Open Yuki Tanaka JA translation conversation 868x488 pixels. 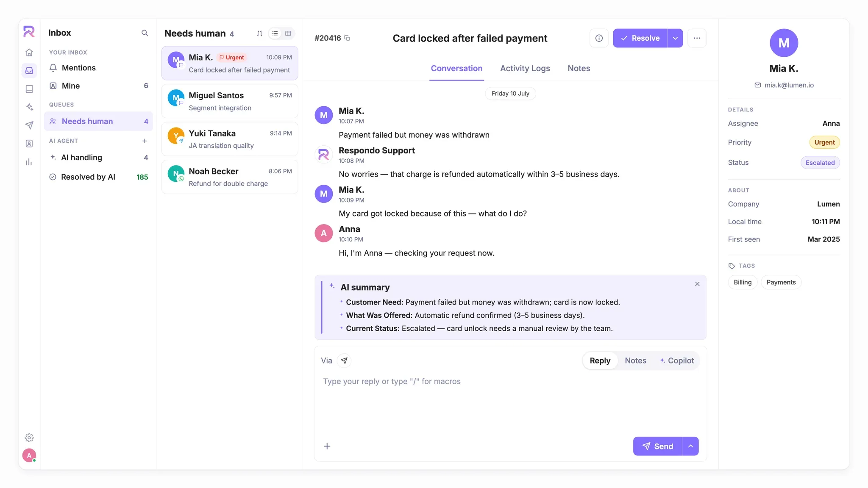(230, 139)
